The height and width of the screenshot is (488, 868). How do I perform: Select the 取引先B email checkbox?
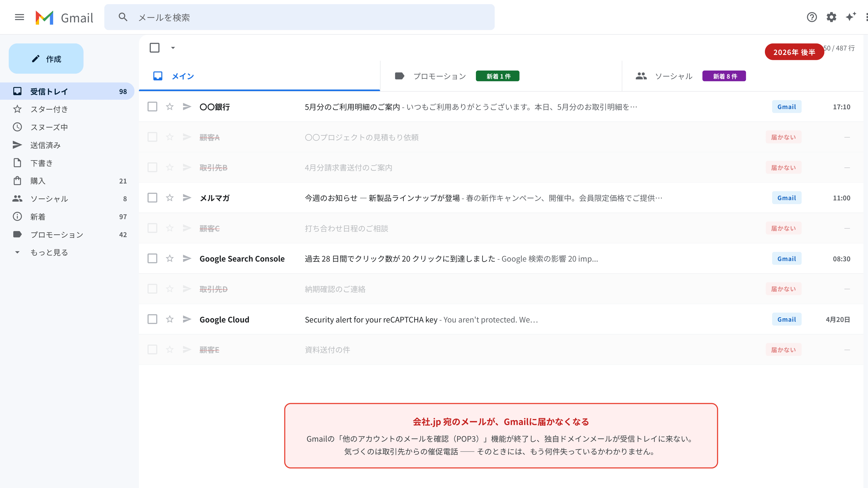(x=152, y=167)
